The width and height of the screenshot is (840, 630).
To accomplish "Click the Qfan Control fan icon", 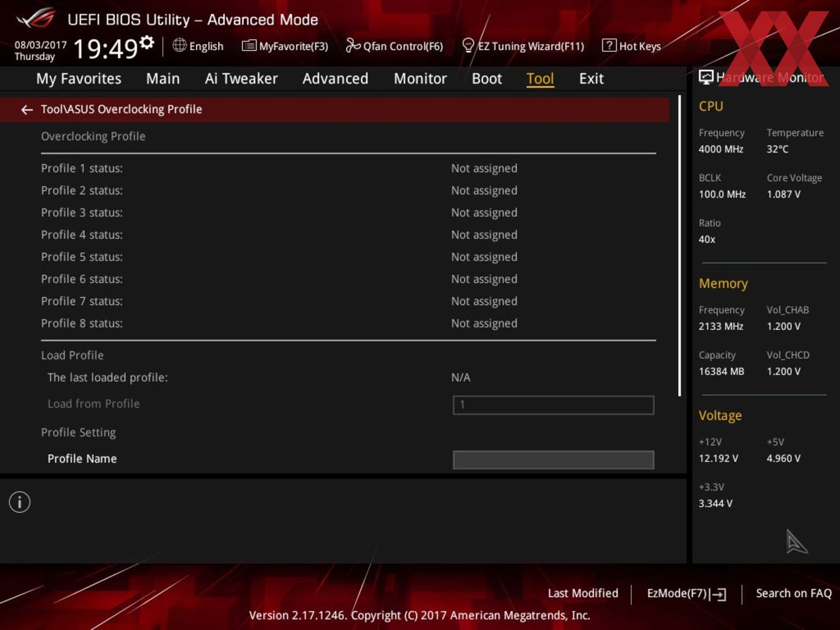I will click(353, 45).
